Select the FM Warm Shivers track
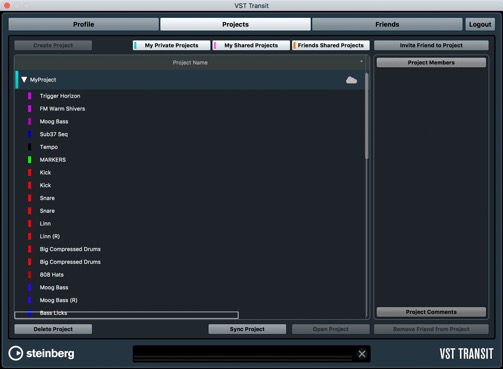 62,109
